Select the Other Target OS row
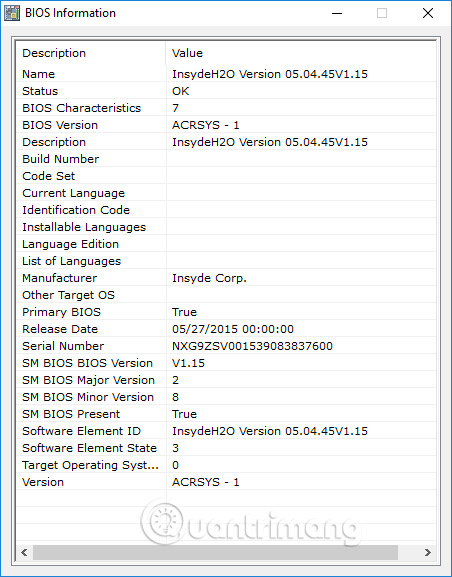 [226, 295]
